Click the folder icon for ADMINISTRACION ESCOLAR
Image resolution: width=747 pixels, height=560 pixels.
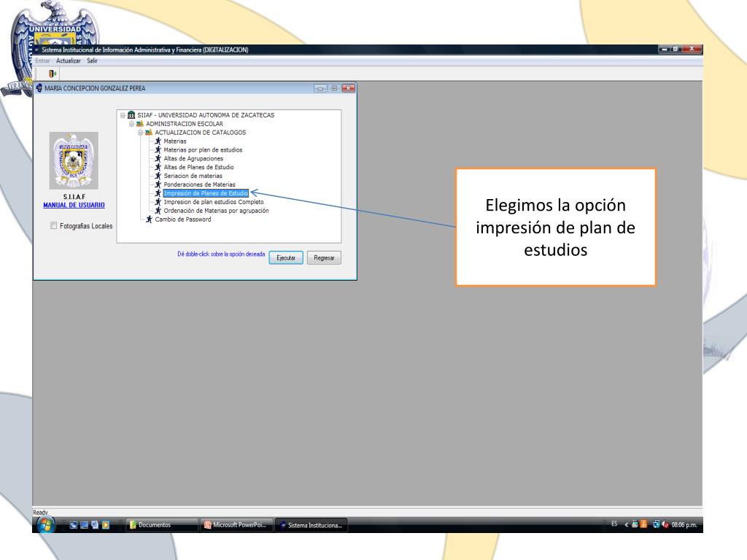(x=140, y=124)
